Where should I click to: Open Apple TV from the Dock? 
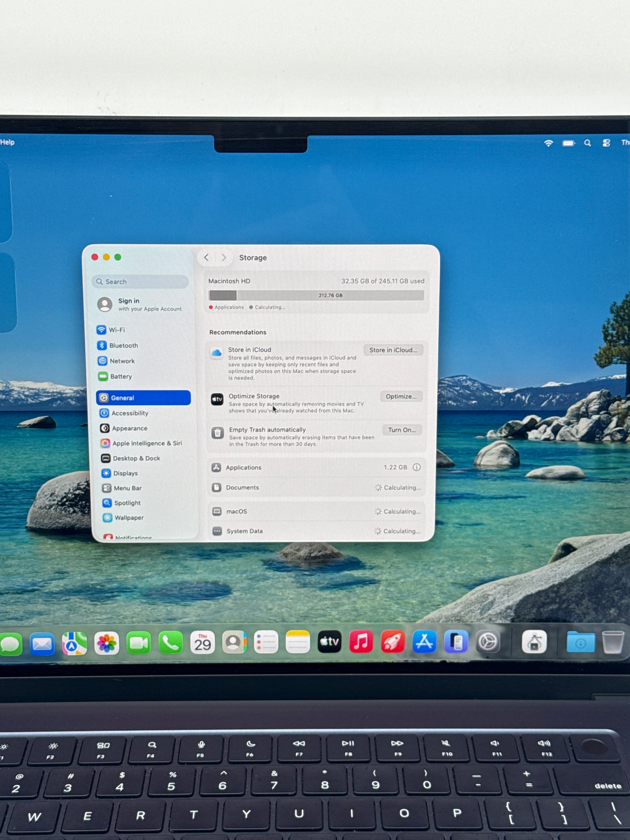coord(330,642)
